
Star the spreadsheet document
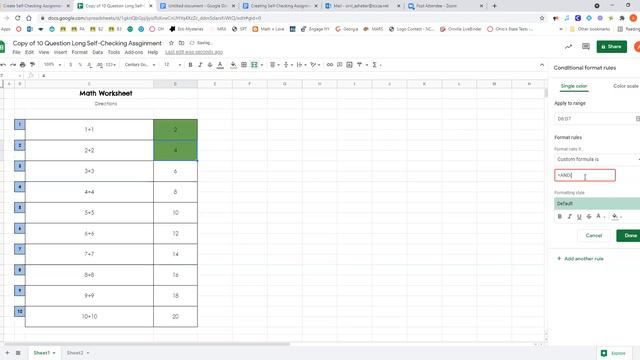tap(171, 43)
